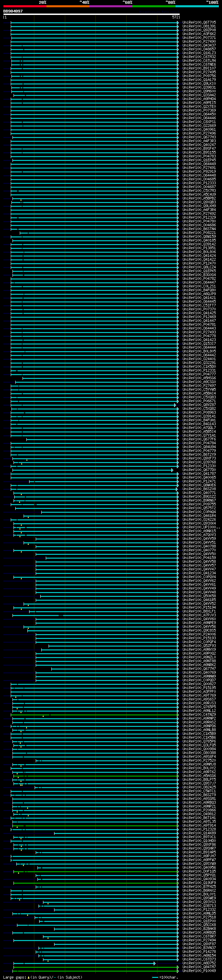Select label UniRef100_A9PHD4
This screenshot has width=222, height=980.
coord(199,99)
